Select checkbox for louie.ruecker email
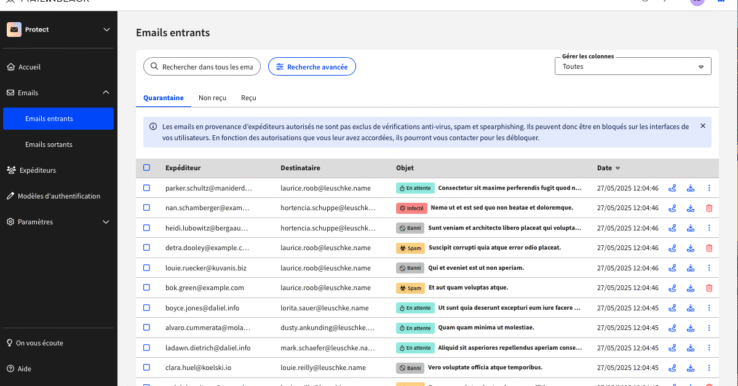The image size is (738, 386). [x=146, y=268]
